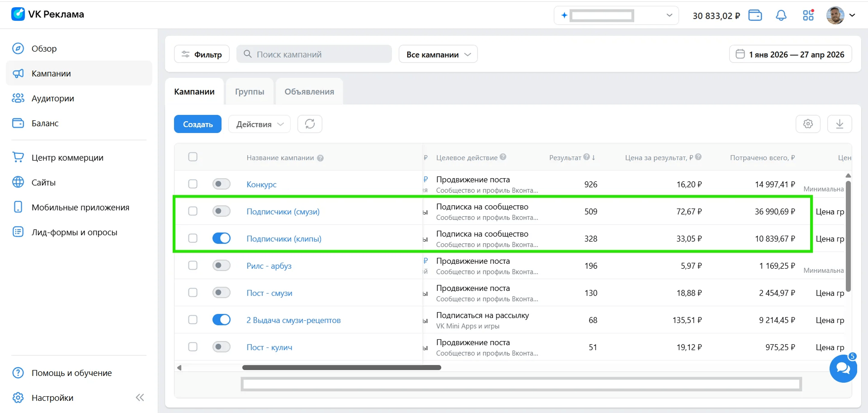Expand the Все кампании dropdown
The width and height of the screenshot is (868, 413).
pos(438,54)
